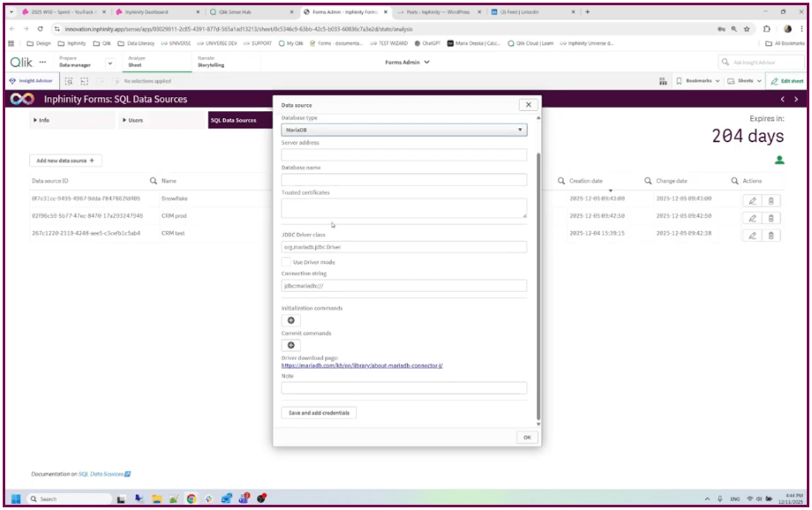Click the Edit sheet button
Screen dimensions: 812x510
click(786, 81)
